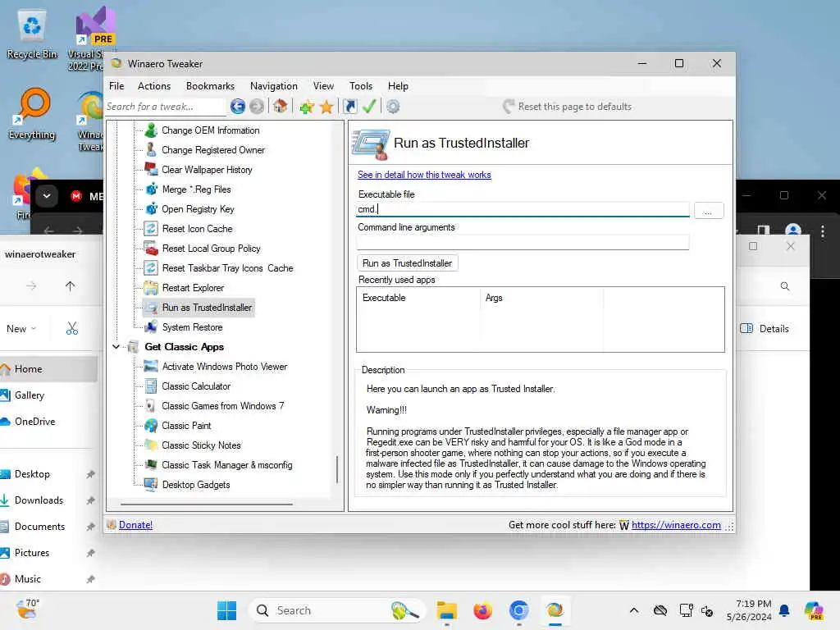Click the green checkmark toolbar icon
Screen dimensions: 840x630
coord(369,106)
